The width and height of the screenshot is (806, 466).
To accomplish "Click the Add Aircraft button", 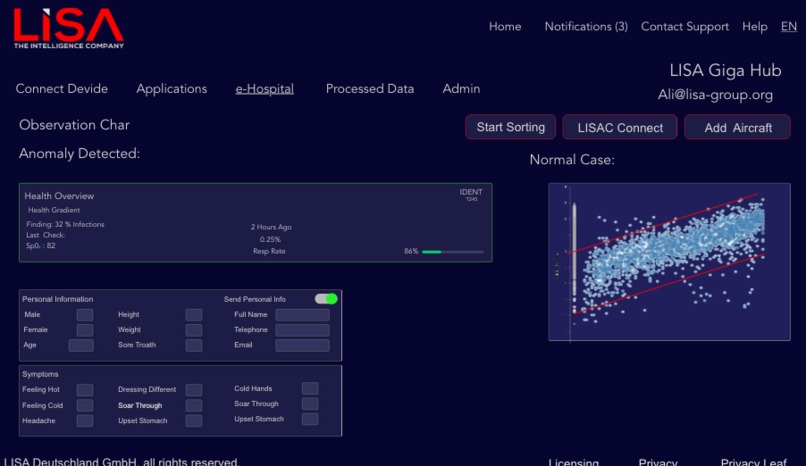I will pyautogui.click(x=738, y=127).
